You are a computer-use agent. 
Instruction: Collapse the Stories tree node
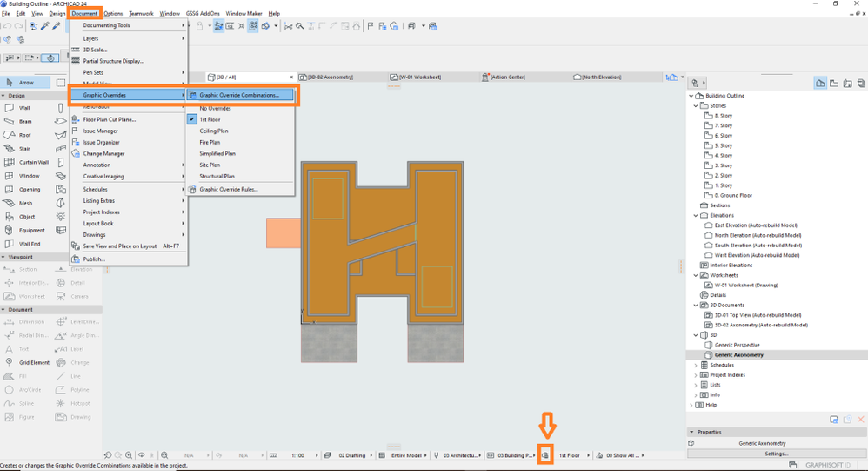pos(696,105)
